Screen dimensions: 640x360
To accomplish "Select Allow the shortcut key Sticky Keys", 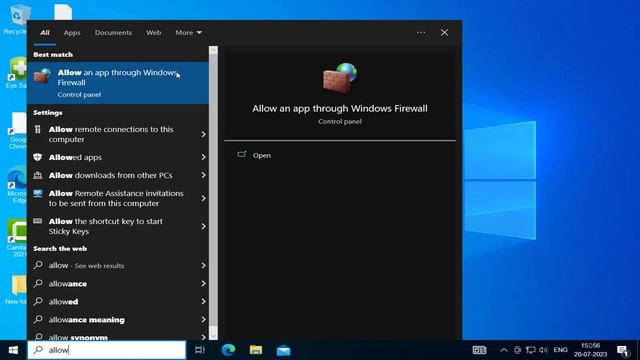I will click(x=118, y=226).
